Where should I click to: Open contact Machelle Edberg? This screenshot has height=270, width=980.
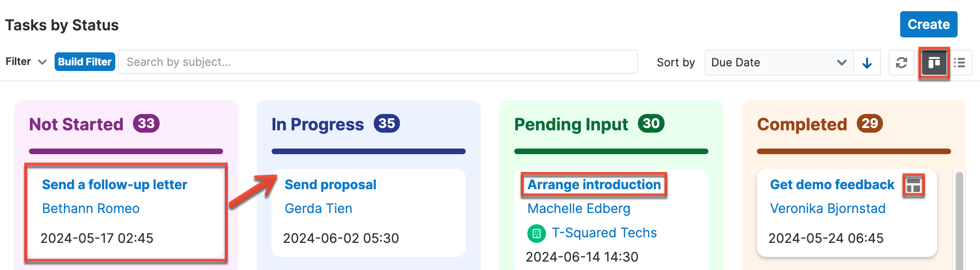point(579,208)
